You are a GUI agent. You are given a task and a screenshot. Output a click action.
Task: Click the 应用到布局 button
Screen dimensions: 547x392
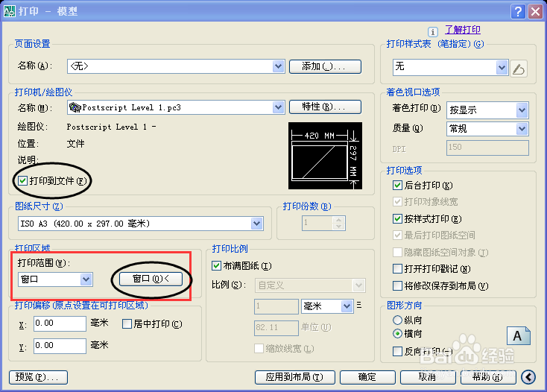tap(295, 377)
